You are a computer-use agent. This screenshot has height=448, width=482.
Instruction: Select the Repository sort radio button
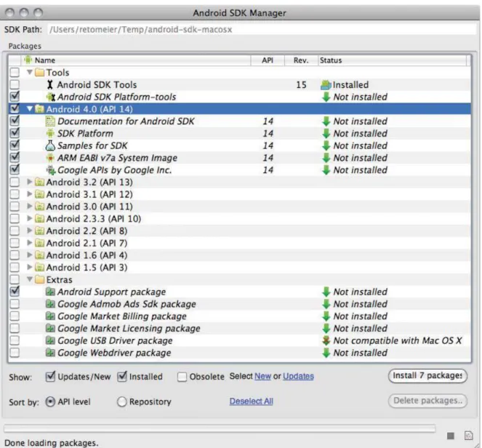point(121,401)
